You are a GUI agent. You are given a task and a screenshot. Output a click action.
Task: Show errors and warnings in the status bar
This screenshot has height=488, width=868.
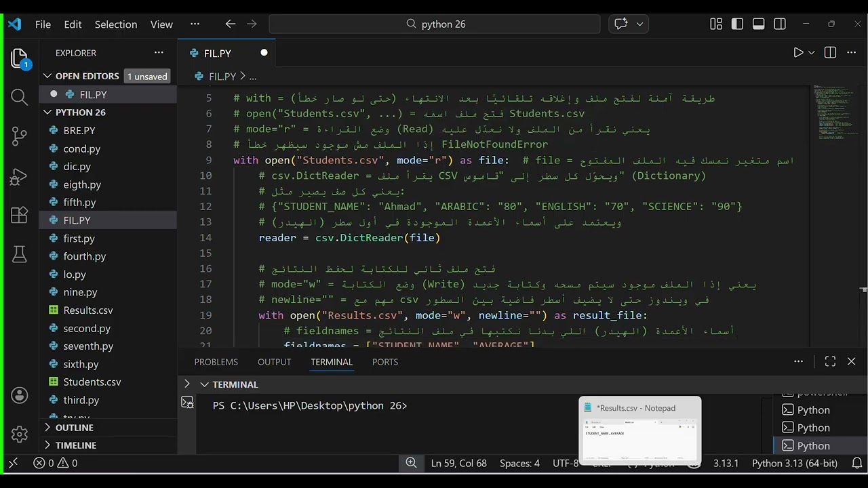tap(56, 463)
